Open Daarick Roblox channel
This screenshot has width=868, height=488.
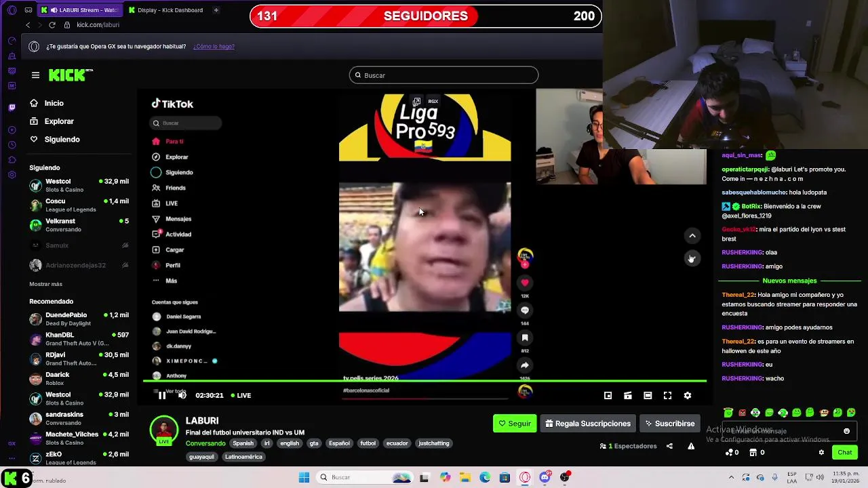(79, 378)
